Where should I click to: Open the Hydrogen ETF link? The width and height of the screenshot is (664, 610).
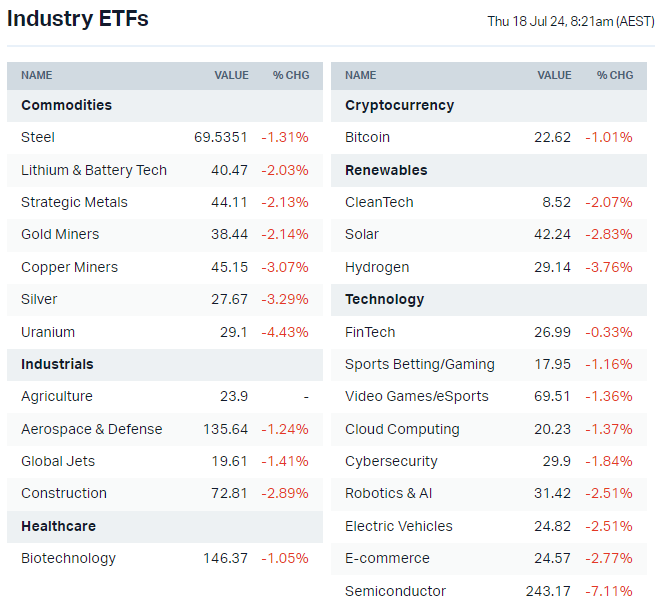click(375, 267)
